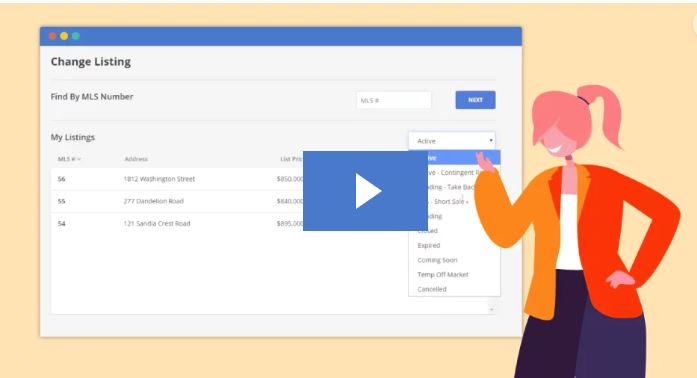The image size is (697, 378).
Task: Click the MLS # input field
Action: (394, 100)
